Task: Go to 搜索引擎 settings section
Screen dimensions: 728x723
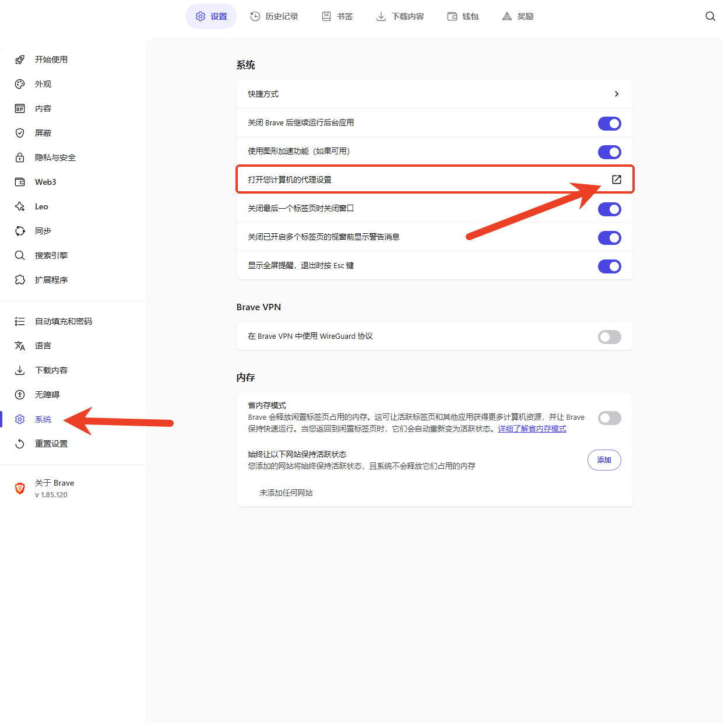Action: 51,255
